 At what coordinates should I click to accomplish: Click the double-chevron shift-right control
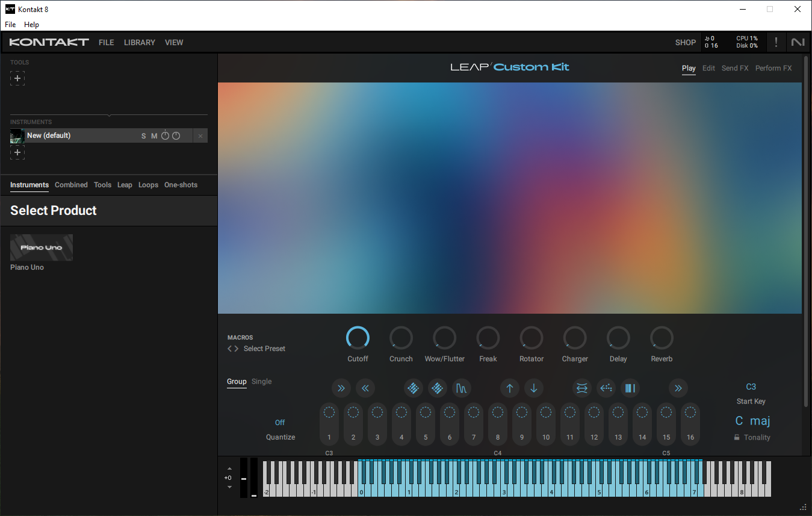tap(341, 388)
